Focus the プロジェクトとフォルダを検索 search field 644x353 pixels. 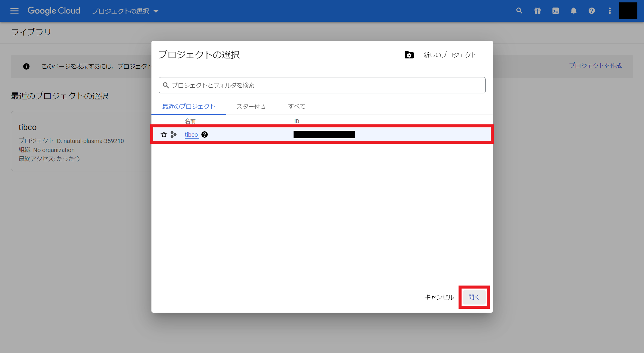tap(322, 85)
